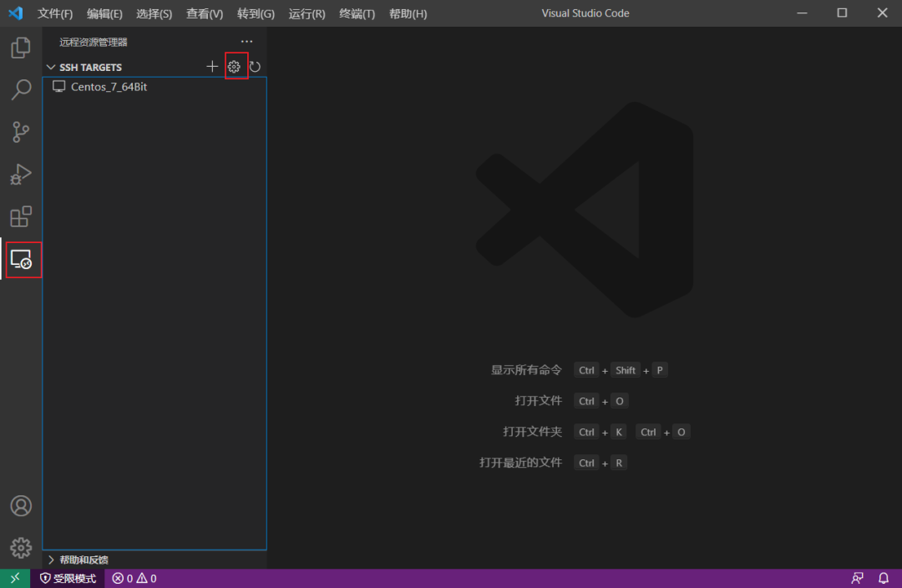This screenshot has width=902, height=588.
Task: Add a new SSH target with plus icon
Action: 212,67
